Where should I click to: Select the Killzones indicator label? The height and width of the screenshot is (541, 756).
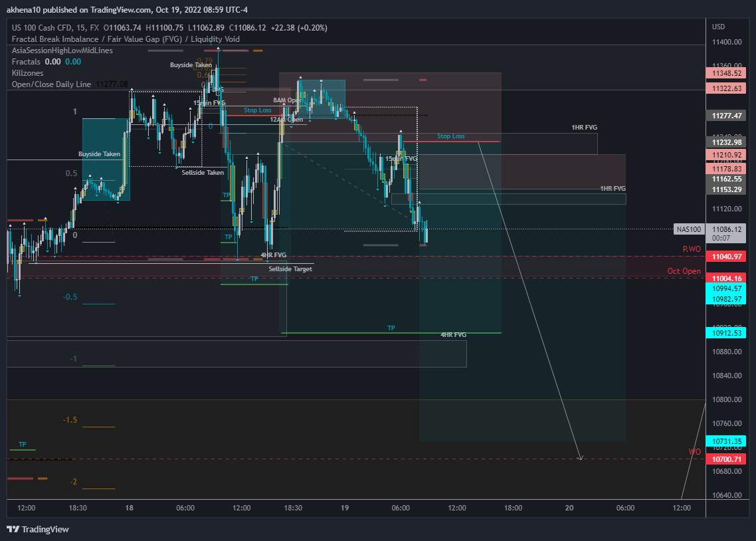coord(27,73)
